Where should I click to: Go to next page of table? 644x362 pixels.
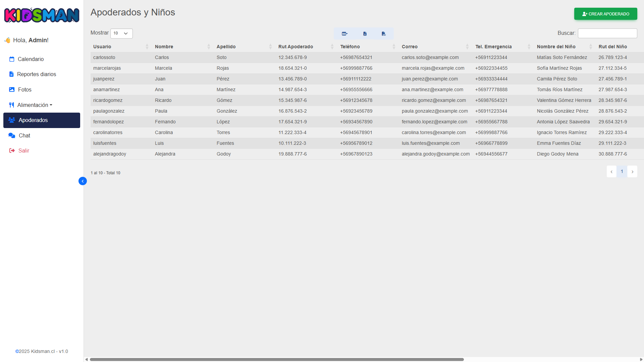point(632,172)
